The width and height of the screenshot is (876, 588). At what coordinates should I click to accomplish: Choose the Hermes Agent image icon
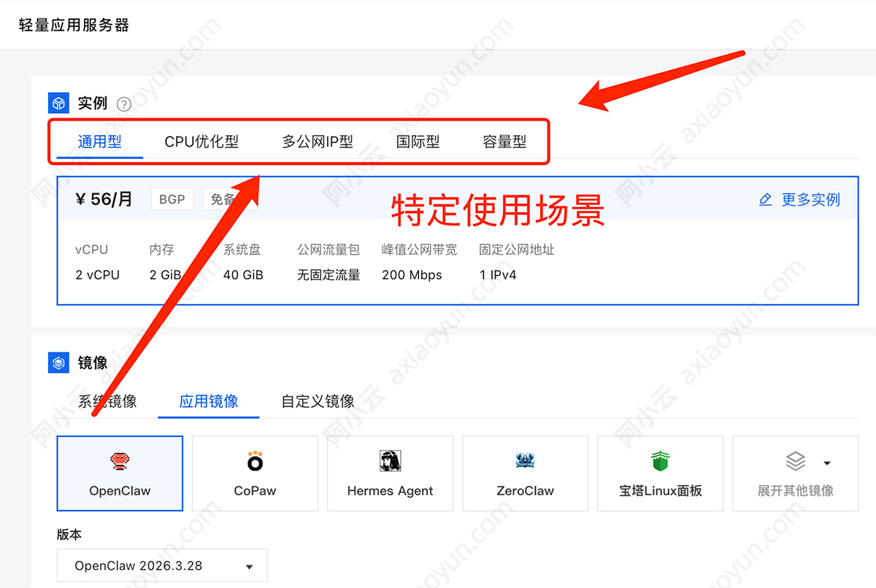click(x=389, y=461)
